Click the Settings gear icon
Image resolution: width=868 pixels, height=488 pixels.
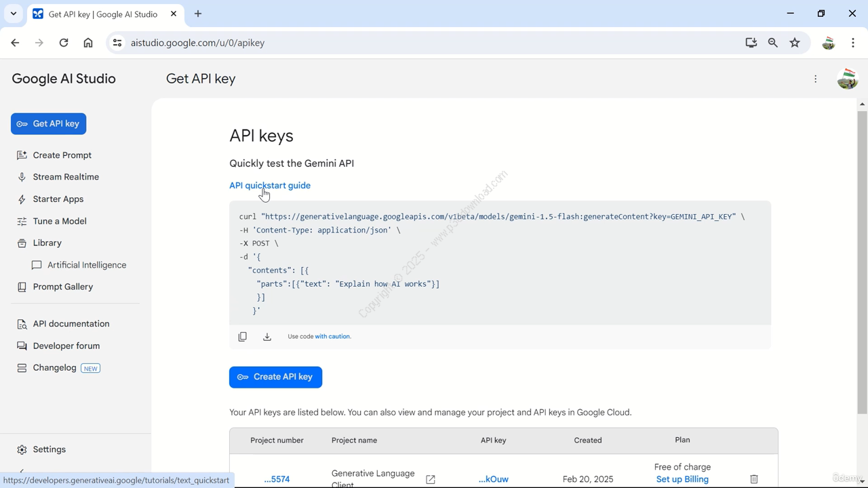(22, 449)
